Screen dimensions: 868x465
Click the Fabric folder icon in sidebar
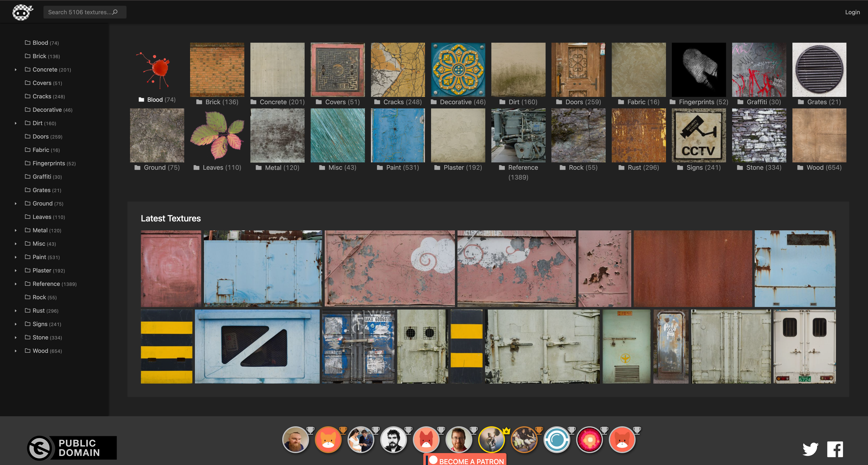[x=28, y=150]
